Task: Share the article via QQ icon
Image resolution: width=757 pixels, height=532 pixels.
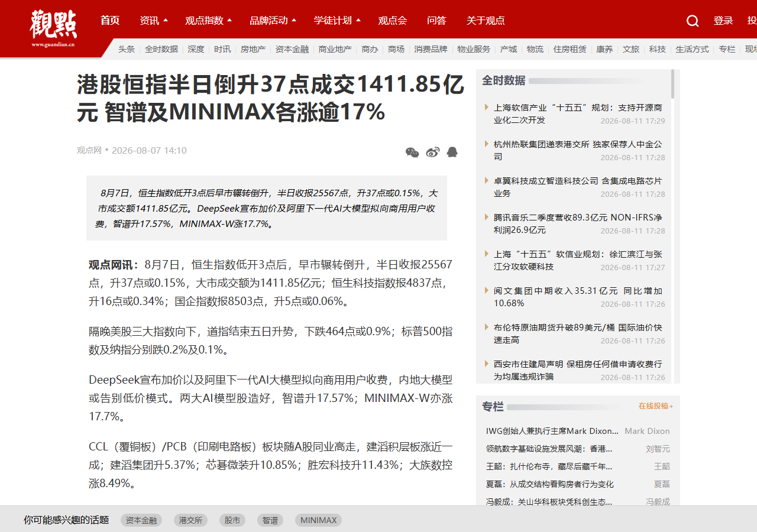Action: 452,153
